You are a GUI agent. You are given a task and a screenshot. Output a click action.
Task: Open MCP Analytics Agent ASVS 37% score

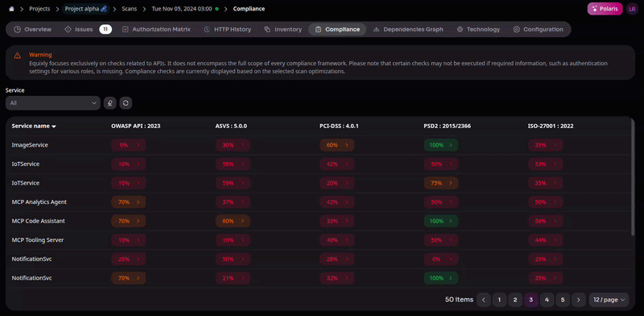pyautogui.click(x=233, y=202)
